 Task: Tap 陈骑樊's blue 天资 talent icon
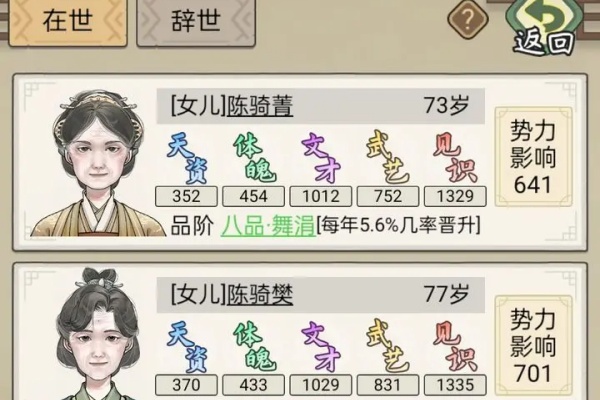pyautogui.click(x=187, y=347)
